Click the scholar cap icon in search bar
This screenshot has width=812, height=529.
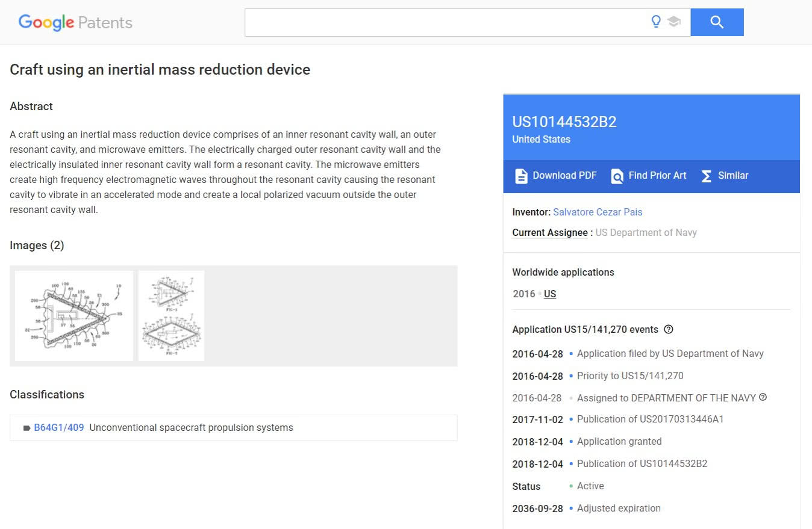pyautogui.click(x=674, y=22)
